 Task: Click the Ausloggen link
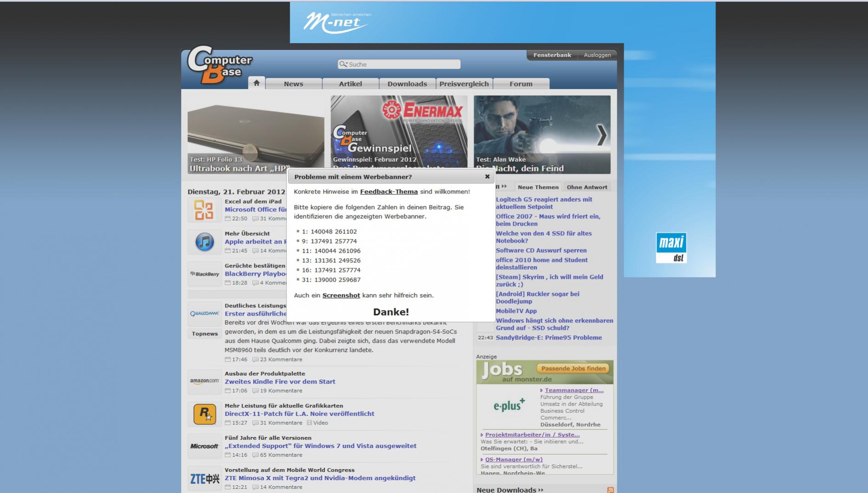click(x=597, y=55)
